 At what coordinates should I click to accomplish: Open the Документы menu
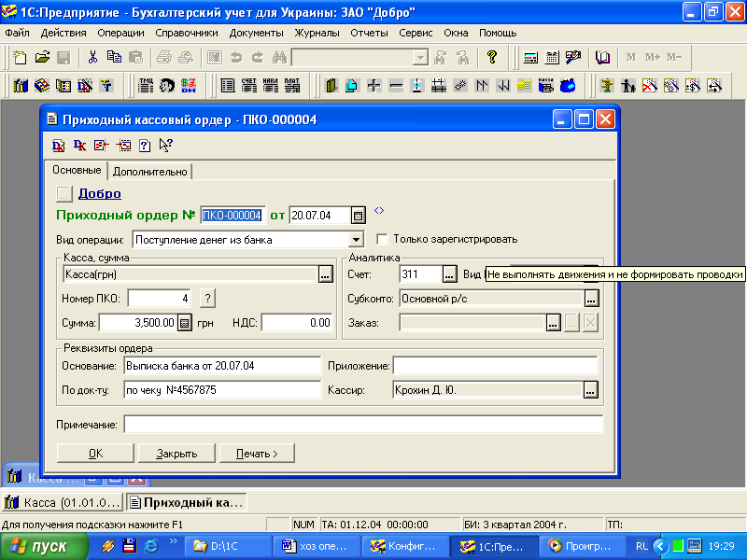(x=256, y=33)
